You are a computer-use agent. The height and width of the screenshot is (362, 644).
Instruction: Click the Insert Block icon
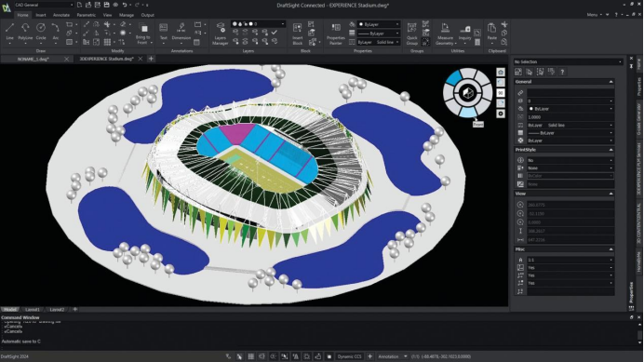pyautogui.click(x=298, y=34)
